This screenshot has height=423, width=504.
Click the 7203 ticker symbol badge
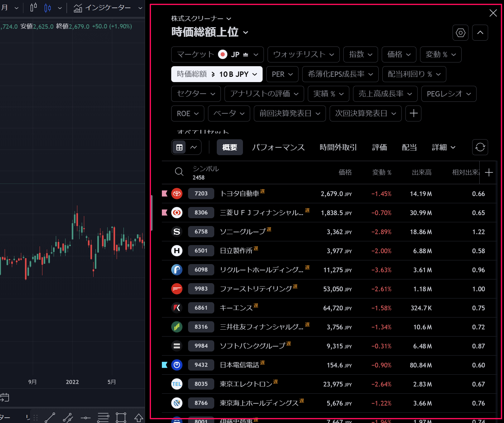(x=201, y=194)
